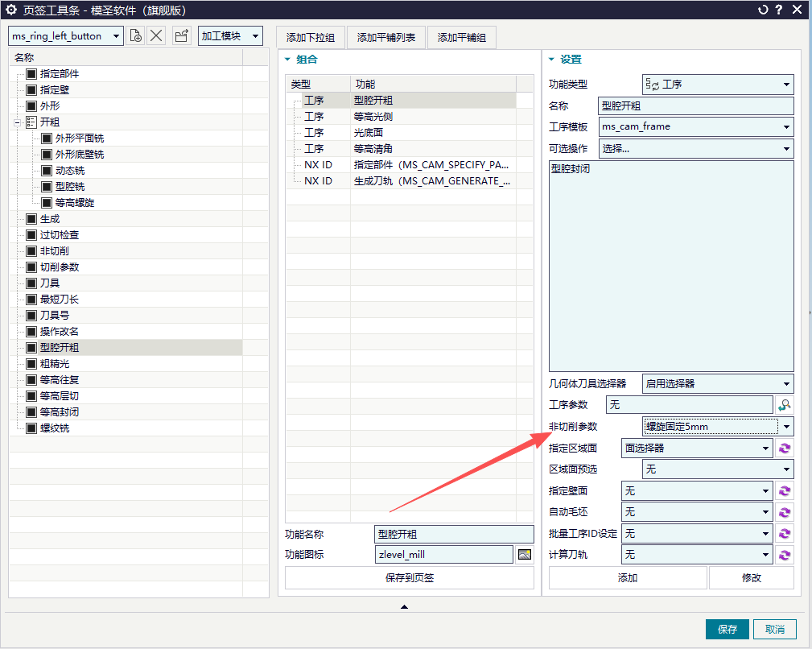812x649 pixels.
Task: Click refresh icon next to 计算刀轨
Action: pyautogui.click(x=785, y=555)
